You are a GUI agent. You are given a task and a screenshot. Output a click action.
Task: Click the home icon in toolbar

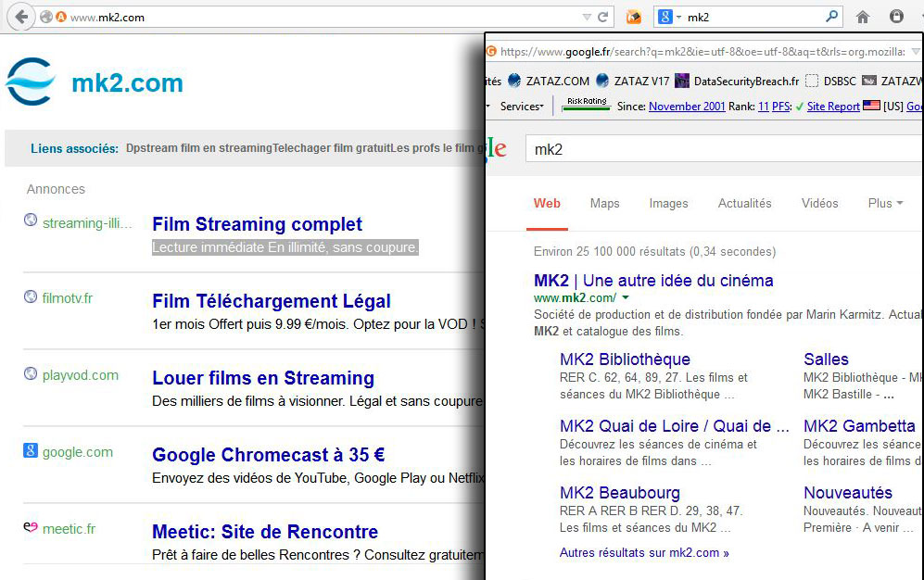pyautogui.click(x=863, y=17)
